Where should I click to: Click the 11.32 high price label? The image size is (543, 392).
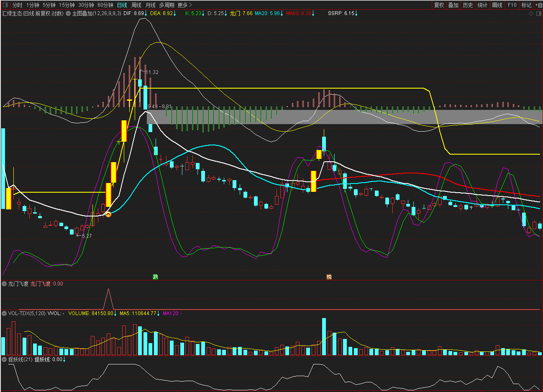(x=152, y=72)
